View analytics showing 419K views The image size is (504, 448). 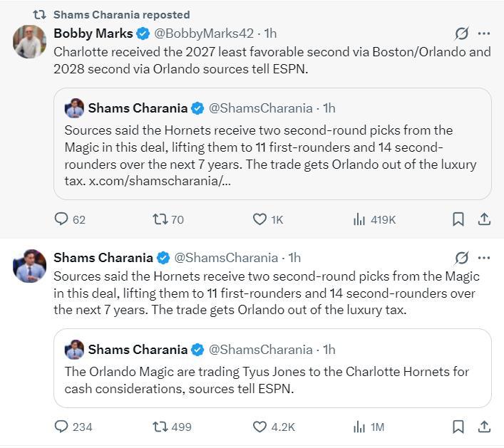(x=359, y=219)
